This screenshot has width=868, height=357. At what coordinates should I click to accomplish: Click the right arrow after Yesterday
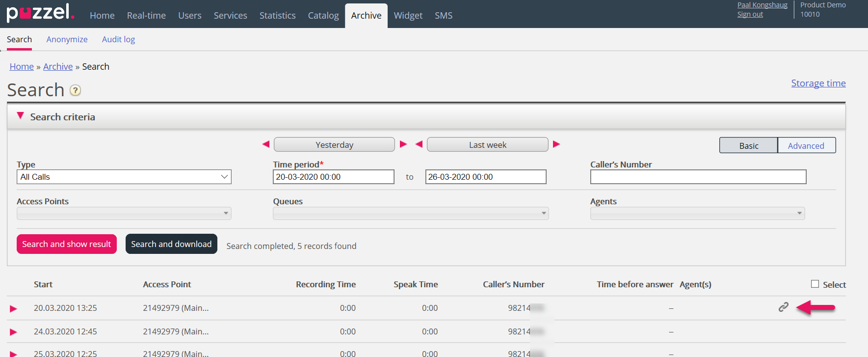403,144
